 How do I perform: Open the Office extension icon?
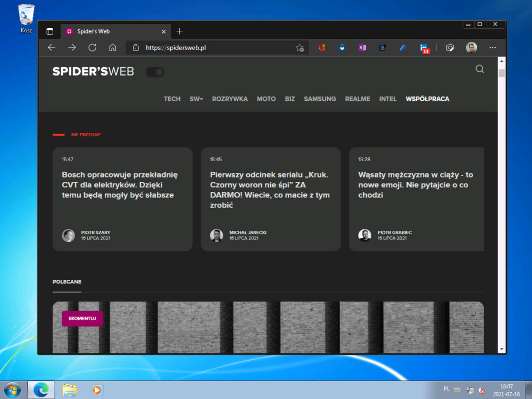click(322, 47)
